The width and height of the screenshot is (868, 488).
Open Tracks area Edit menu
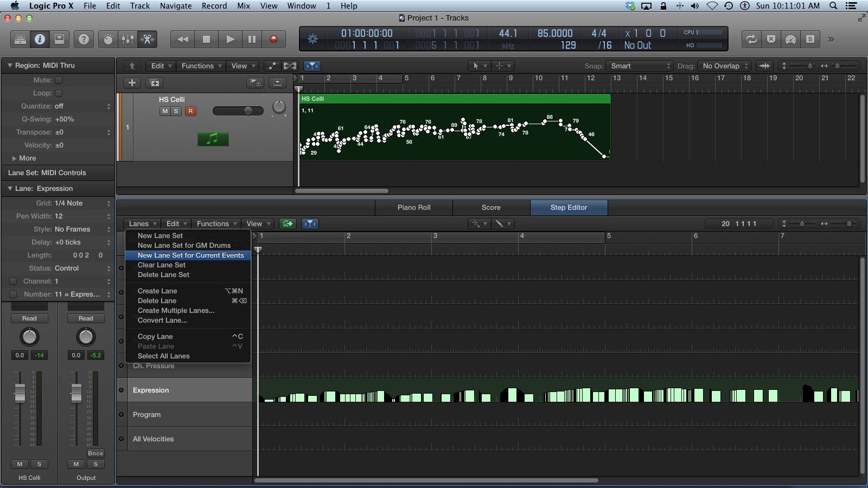coord(161,66)
